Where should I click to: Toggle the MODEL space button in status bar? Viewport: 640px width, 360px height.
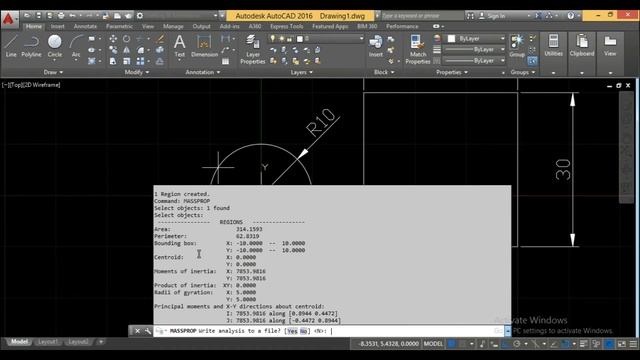433,344
